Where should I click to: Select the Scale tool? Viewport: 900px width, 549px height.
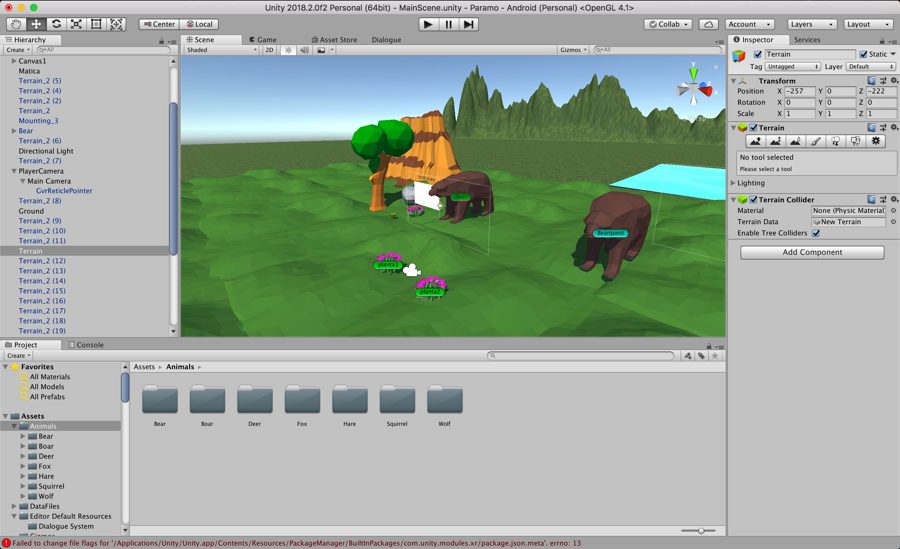click(x=76, y=24)
